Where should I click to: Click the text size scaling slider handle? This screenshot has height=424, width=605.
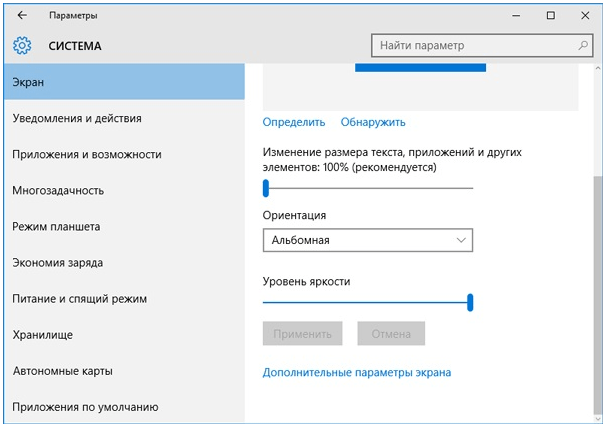266,188
